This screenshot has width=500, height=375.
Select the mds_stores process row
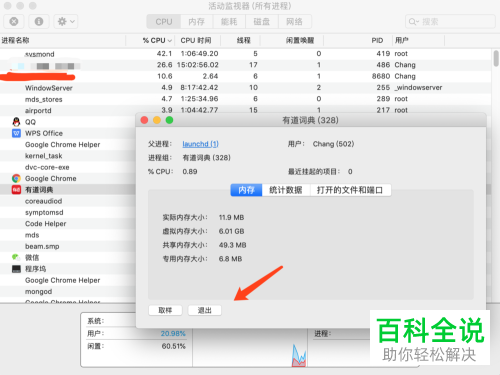pos(245,99)
